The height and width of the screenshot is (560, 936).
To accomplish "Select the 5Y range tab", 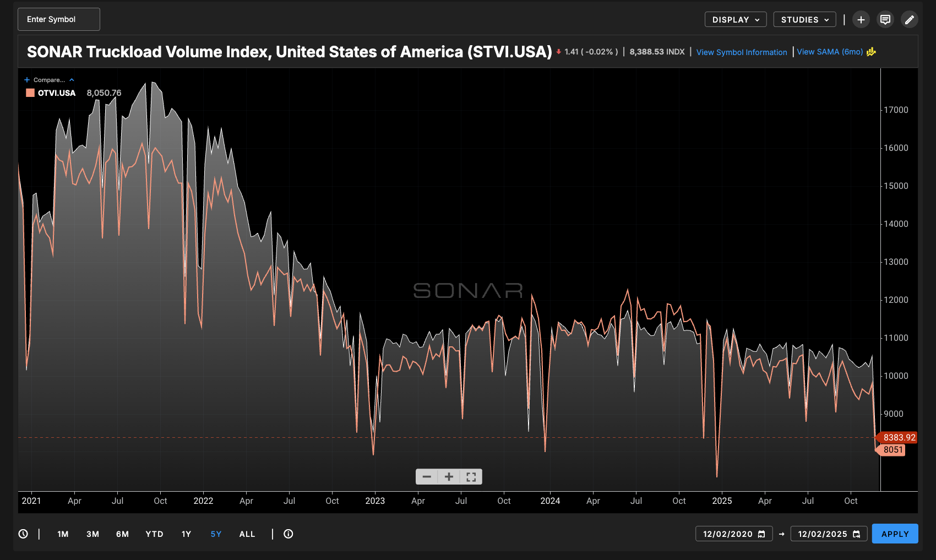I will coord(216,534).
